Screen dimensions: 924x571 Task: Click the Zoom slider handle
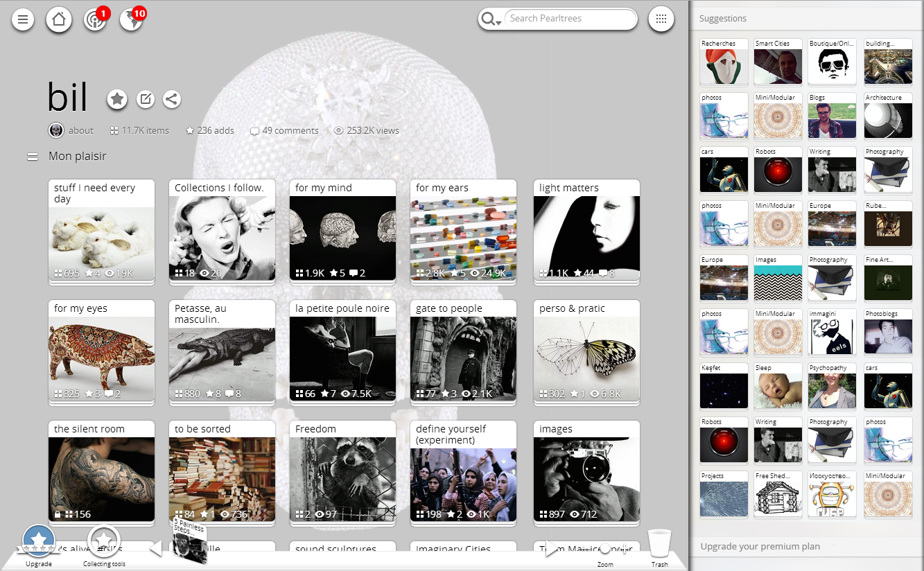(x=605, y=548)
